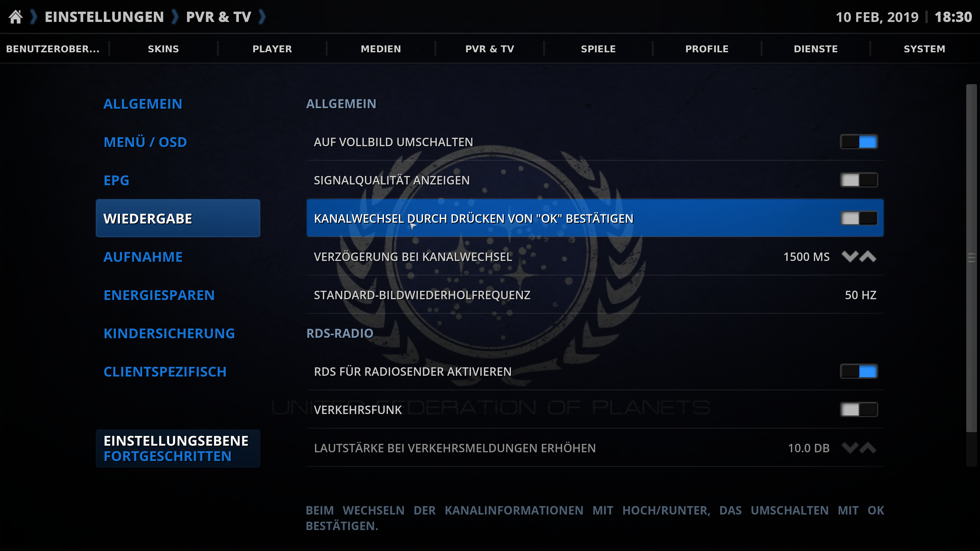Open Einstellungen breadcrumb

pos(104,17)
